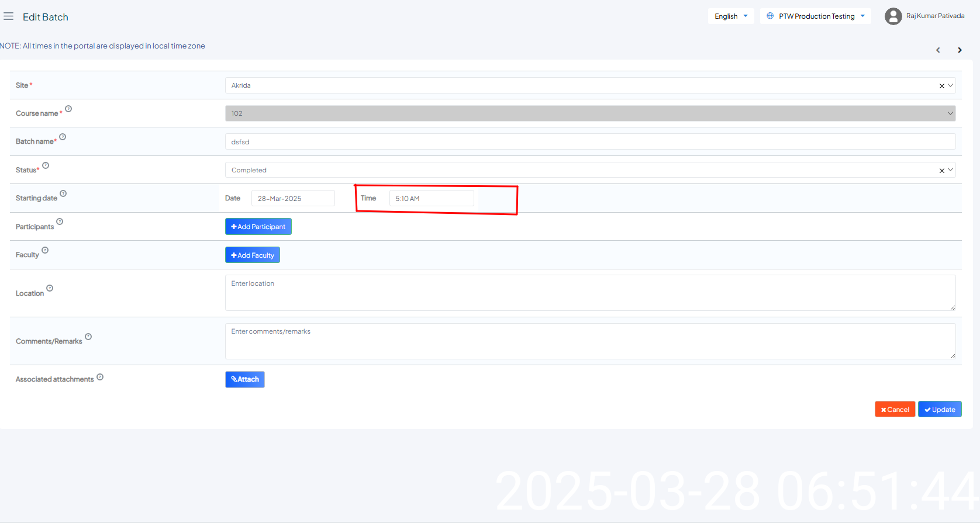Click the help icon beside Batch name
This screenshot has width=980, height=523.
click(63, 137)
